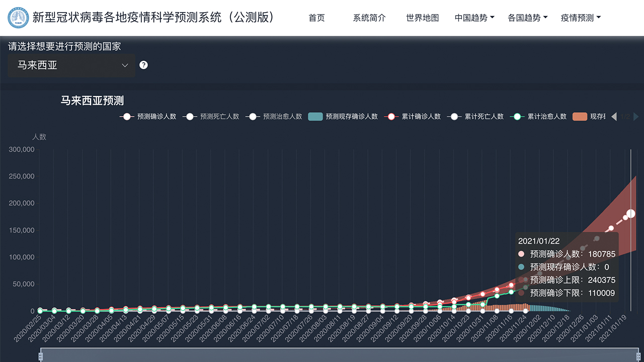Toggle the 预测确诊人数 legend series

click(x=148, y=117)
